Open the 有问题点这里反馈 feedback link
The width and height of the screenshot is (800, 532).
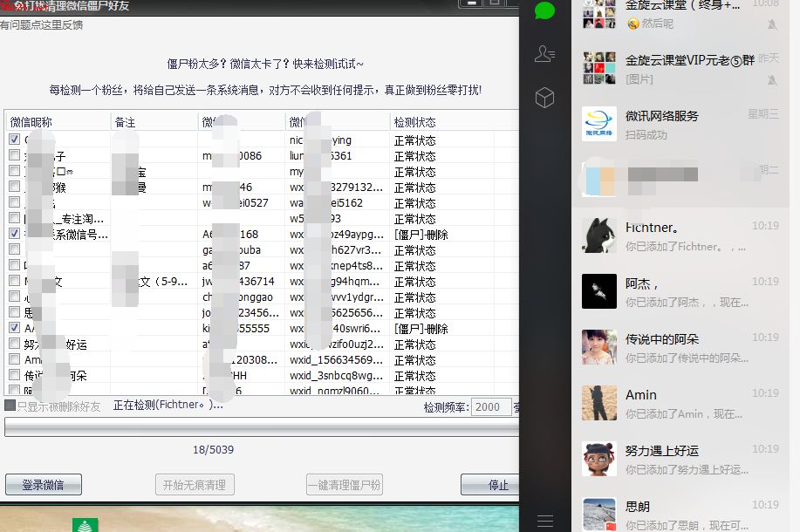click(x=41, y=25)
